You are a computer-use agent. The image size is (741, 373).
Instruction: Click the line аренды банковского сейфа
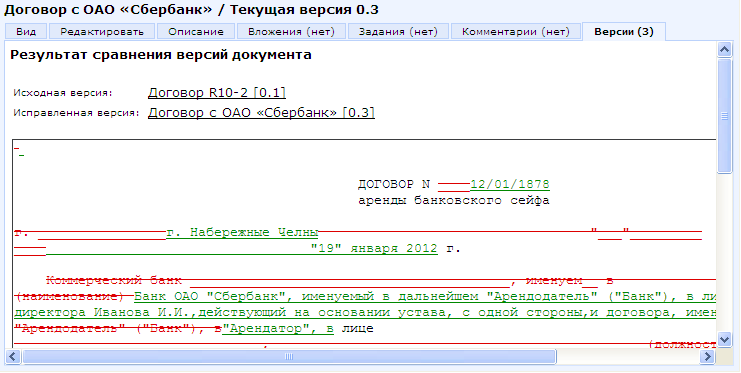click(454, 200)
